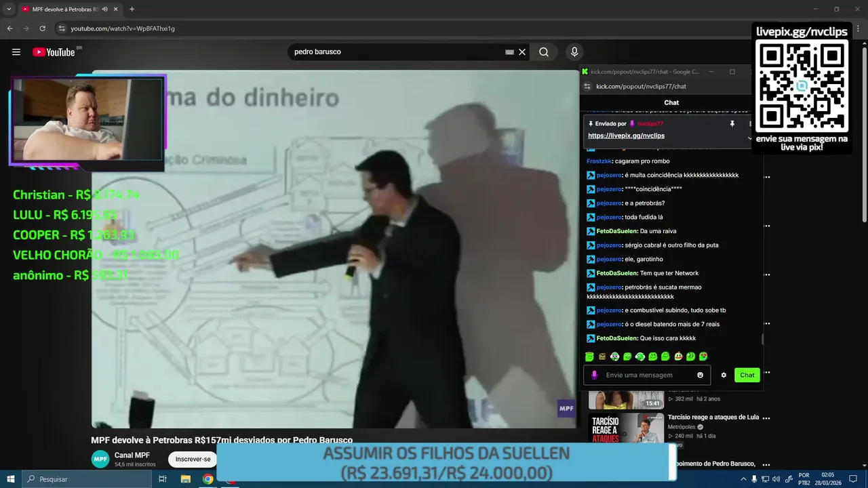868x488 pixels.
Task: Open the on-screen keyboard icon in search
Action: (509, 52)
